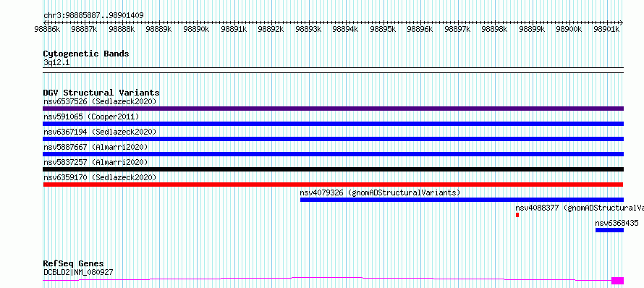644x288 pixels.
Task: Click the blue nsv4079326 variant bar
Action: [462, 200]
